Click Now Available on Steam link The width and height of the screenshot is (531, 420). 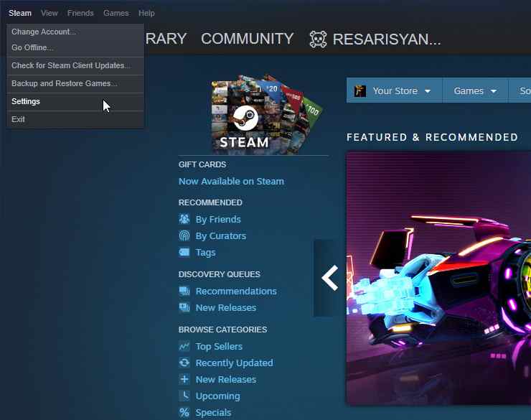[x=231, y=182]
